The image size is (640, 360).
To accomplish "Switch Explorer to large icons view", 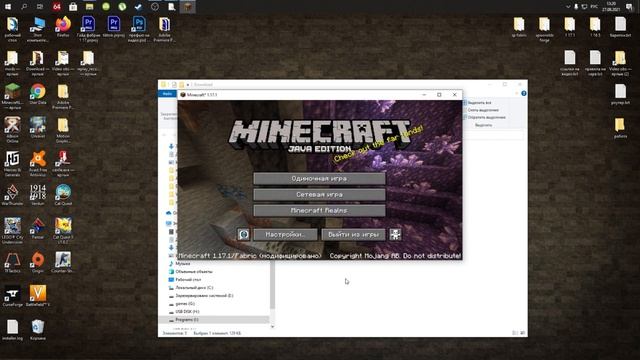I will 522,333.
